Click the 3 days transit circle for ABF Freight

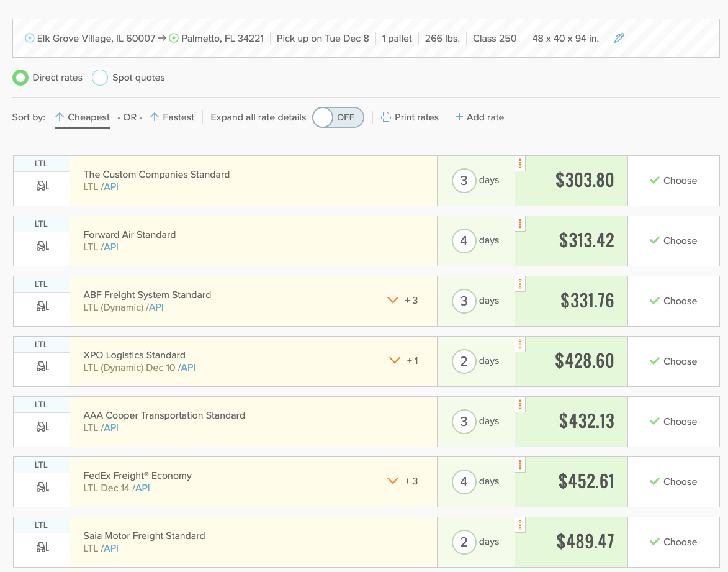click(x=464, y=301)
